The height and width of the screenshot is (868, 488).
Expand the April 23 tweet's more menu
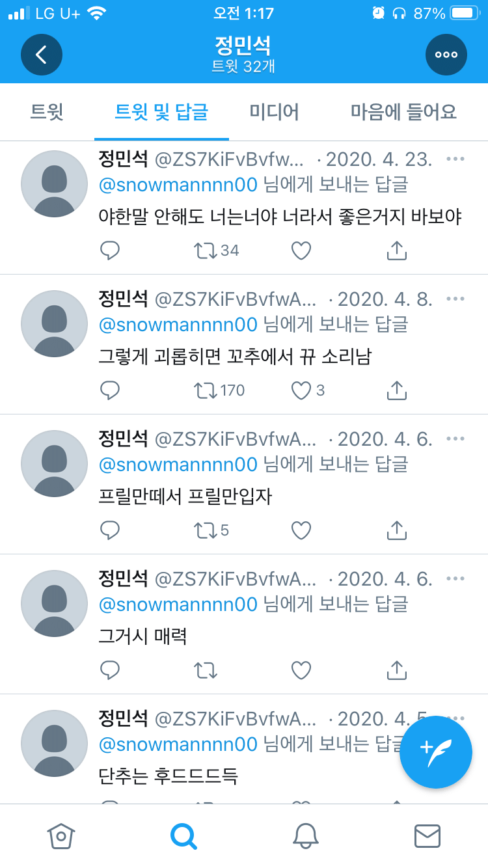pyautogui.click(x=455, y=159)
